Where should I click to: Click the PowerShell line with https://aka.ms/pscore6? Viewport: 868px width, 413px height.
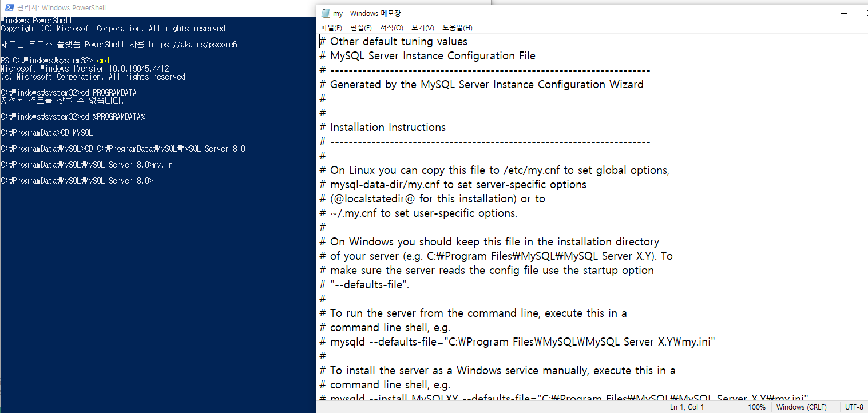(x=119, y=44)
